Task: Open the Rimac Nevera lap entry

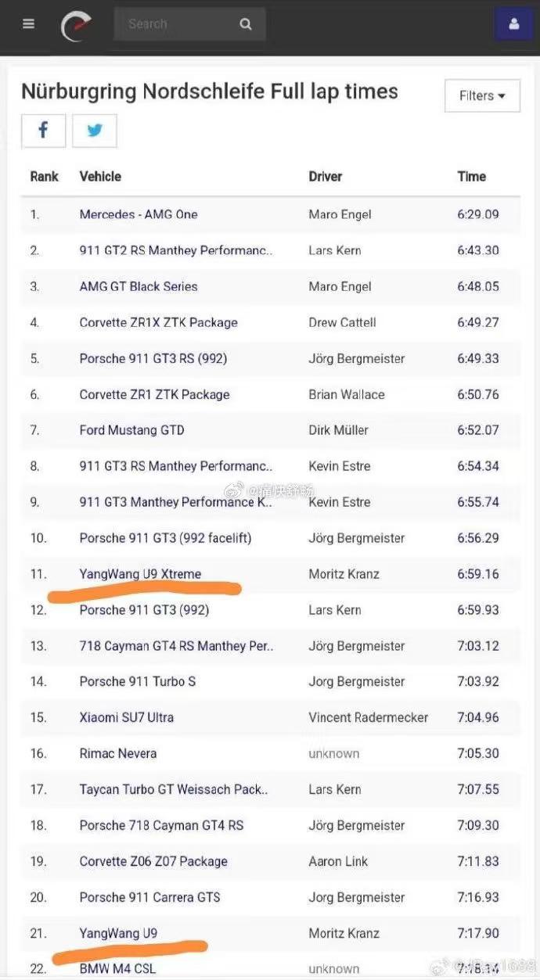Action: pyautogui.click(x=118, y=753)
